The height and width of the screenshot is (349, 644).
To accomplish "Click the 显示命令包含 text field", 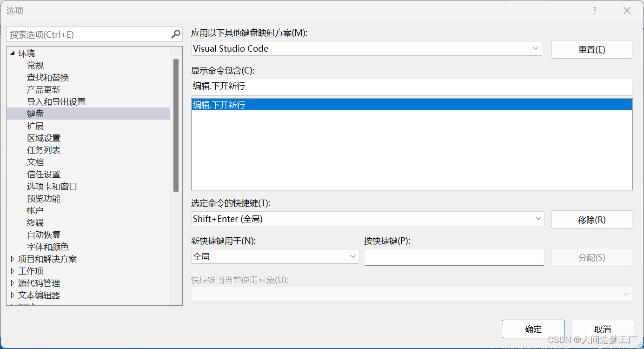I will tap(412, 87).
